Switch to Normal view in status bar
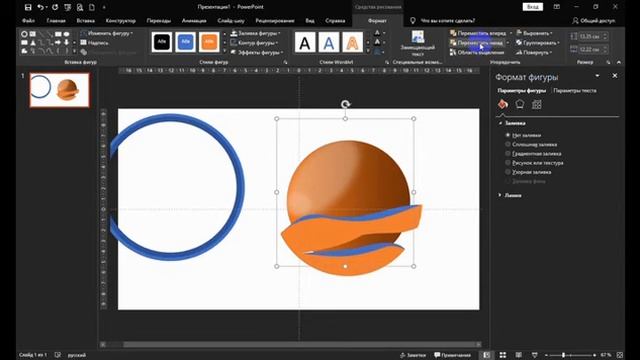The image size is (640, 360). pyautogui.click(x=487, y=355)
